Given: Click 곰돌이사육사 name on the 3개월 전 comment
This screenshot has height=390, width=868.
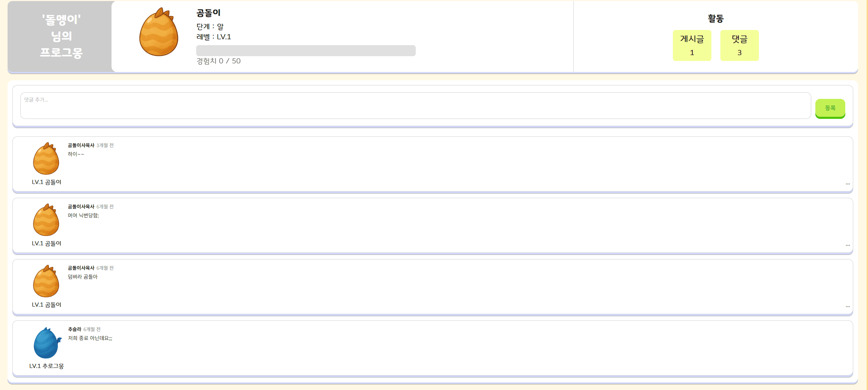Looking at the screenshot, I should click(81, 145).
